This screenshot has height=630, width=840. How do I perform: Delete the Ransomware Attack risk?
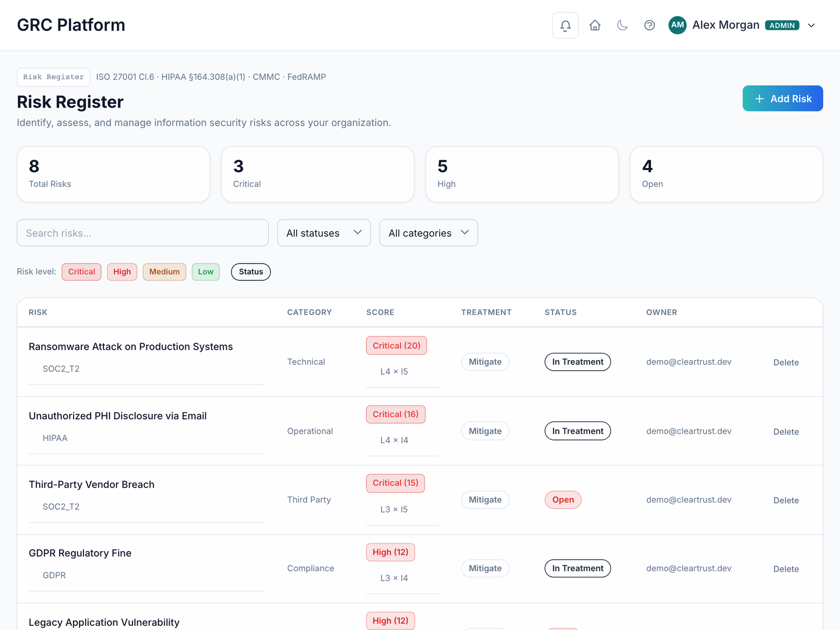786,362
